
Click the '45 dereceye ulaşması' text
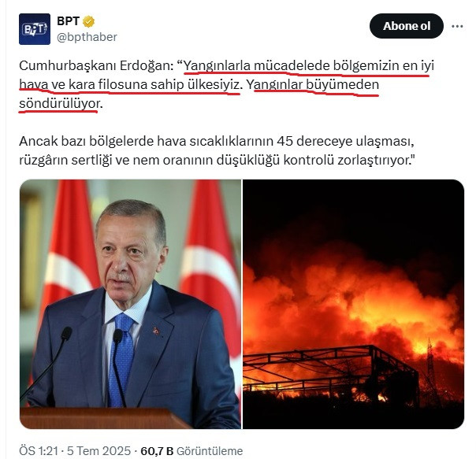pos(345,141)
